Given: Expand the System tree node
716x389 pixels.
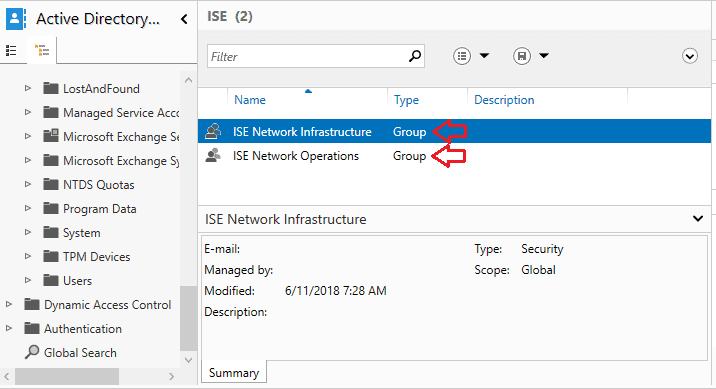Looking at the screenshot, I should click(x=28, y=232).
